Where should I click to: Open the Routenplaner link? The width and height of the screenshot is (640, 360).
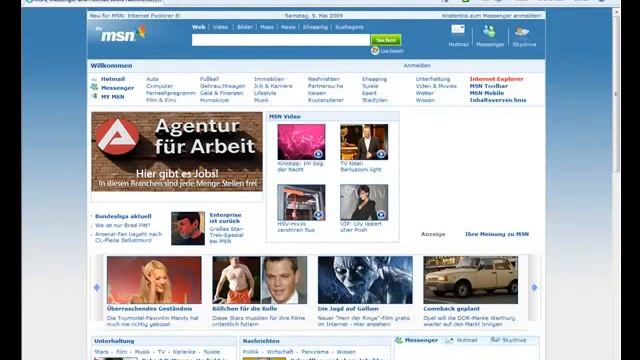(x=325, y=100)
